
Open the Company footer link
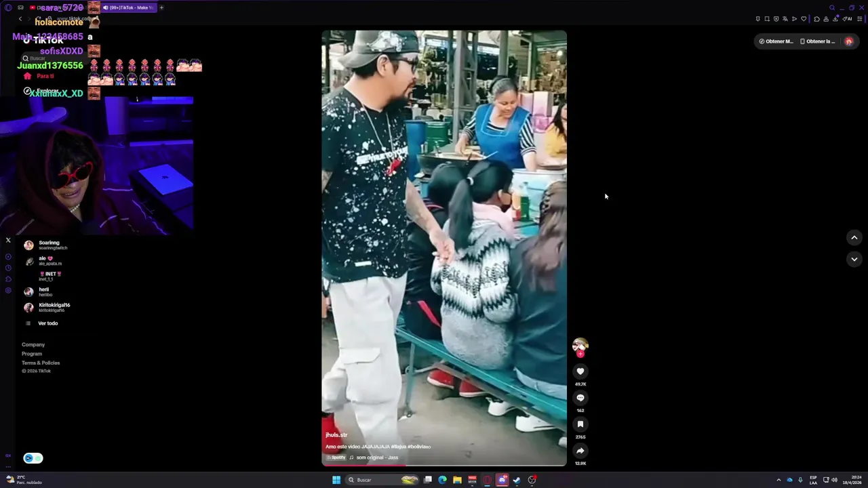pyautogui.click(x=33, y=345)
